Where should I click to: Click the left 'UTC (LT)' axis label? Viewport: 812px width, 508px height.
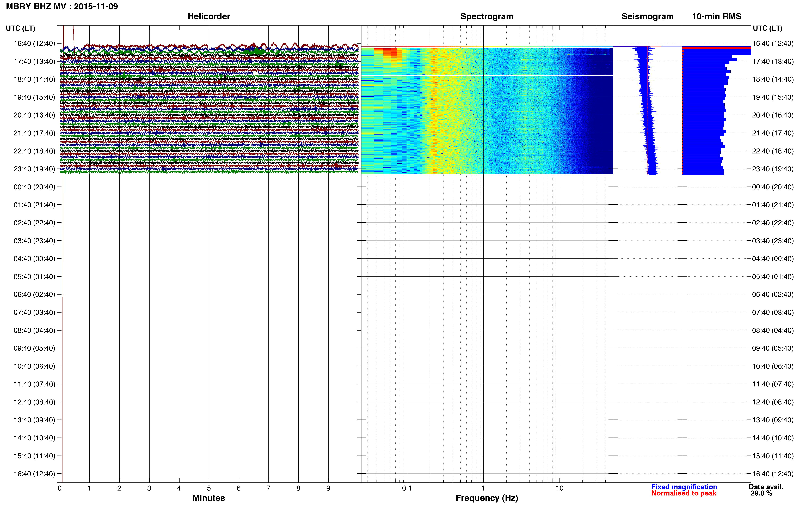[x=21, y=28]
